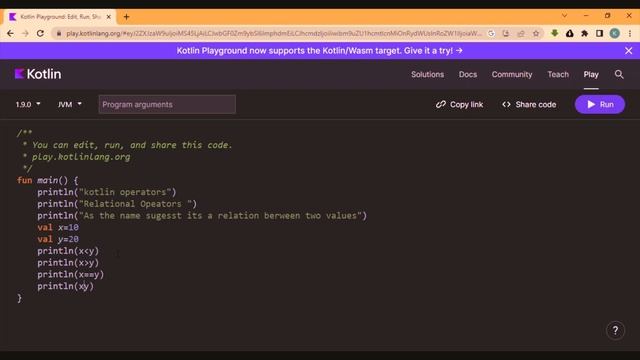The image size is (640, 360).
Task: Open the help question mark button
Action: coord(615,330)
